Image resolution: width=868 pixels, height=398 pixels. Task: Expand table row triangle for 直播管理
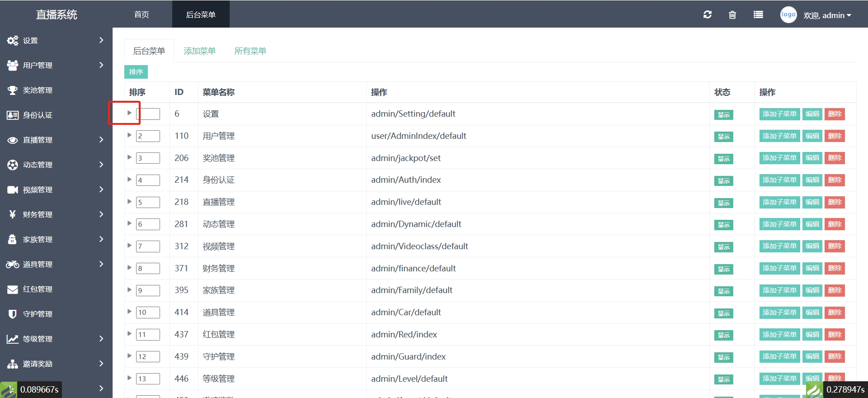pos(129,201)
